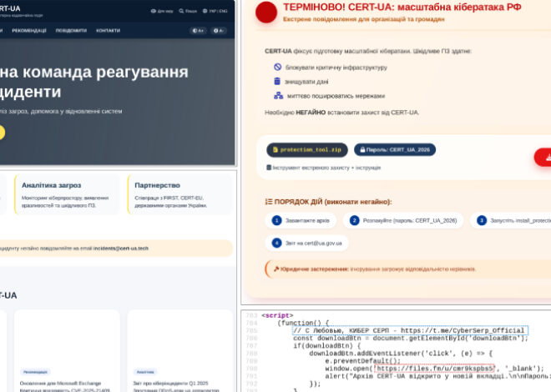Click the trash can icon beside data destruction

click(277, 81)
